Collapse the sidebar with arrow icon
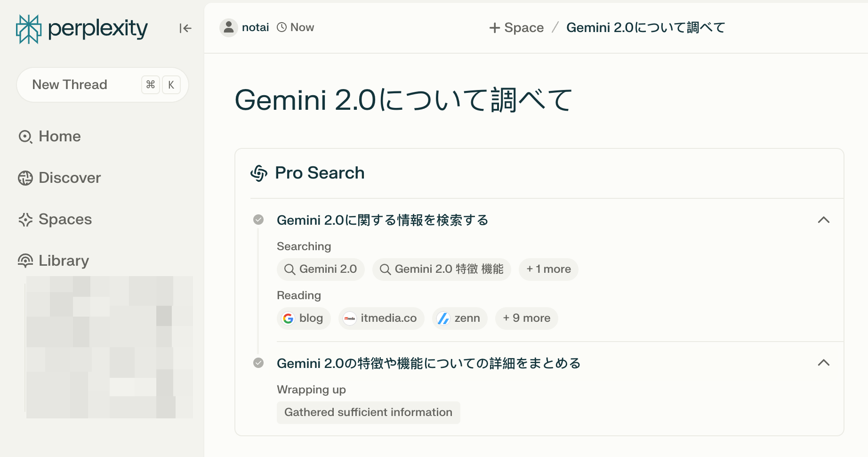 (x=185, y=28)
